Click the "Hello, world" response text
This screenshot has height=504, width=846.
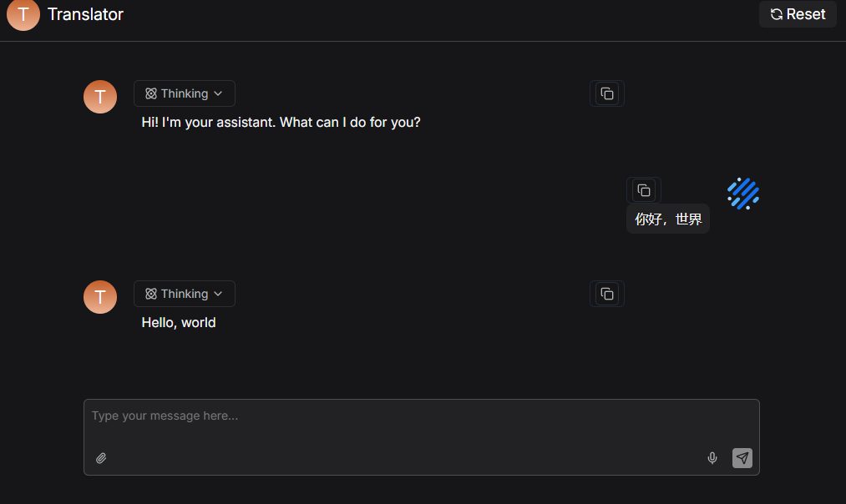tap(179, 323)
